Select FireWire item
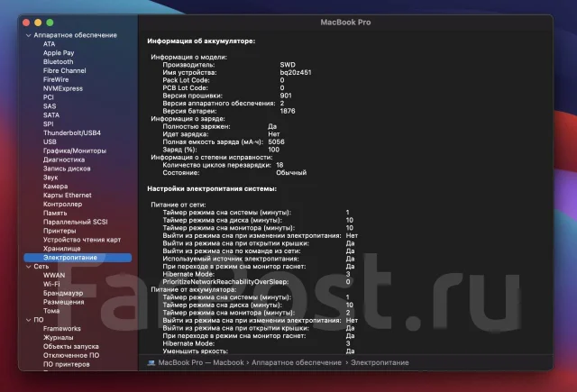Image resolution: width=577 pixels, height=392 pixels. pos(56,79)
